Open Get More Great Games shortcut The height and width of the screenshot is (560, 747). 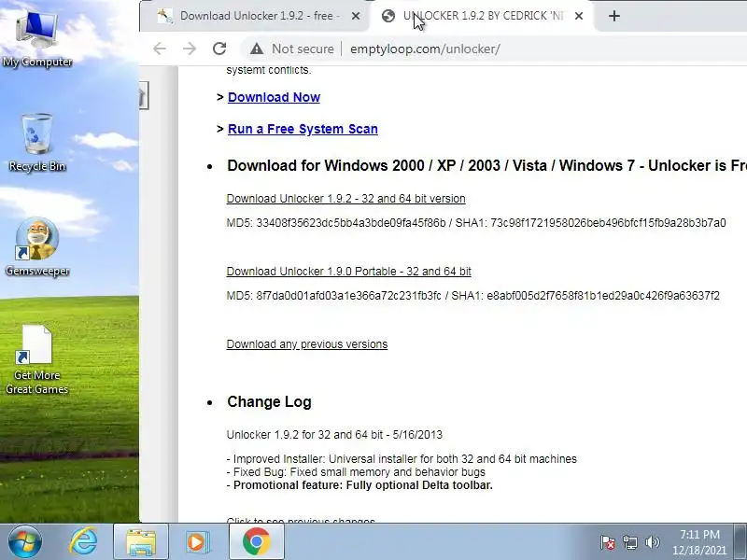[37, 359]
